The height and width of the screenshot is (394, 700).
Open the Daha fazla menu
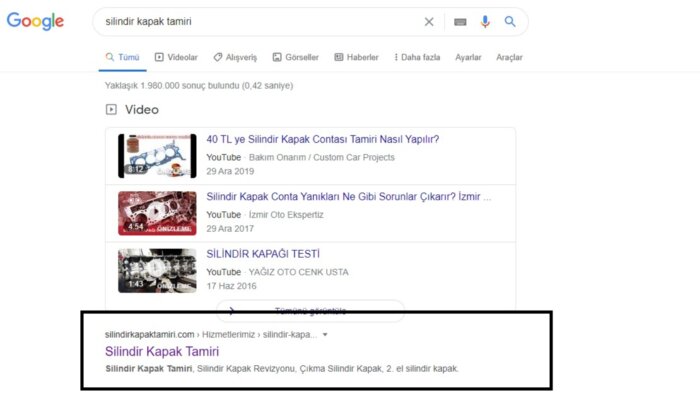point(417,57)
